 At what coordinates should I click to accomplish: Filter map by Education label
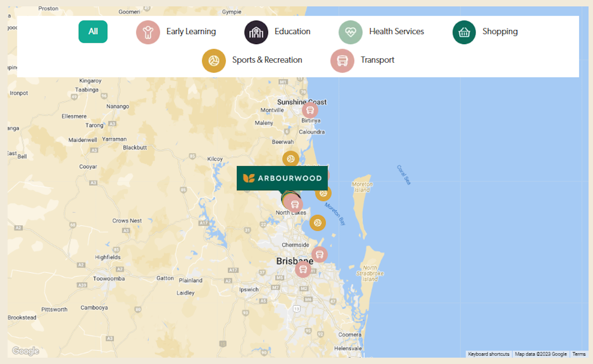click(x=292, y=32)
